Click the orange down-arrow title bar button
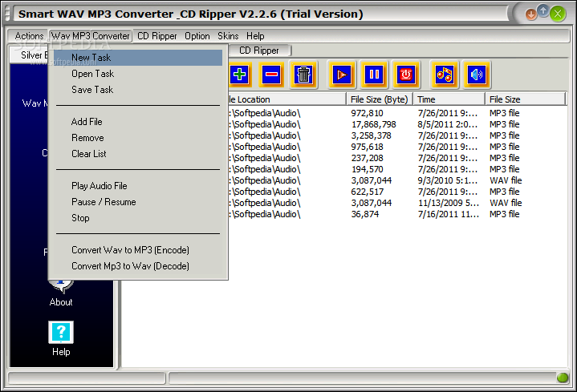This screenshot has width=577, height=392. (530, 14)
